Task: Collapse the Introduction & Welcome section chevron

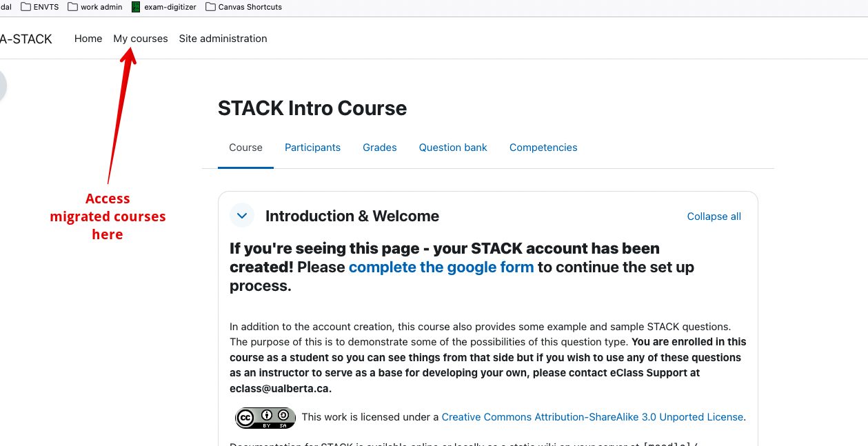Action: [x=242, y=216]
